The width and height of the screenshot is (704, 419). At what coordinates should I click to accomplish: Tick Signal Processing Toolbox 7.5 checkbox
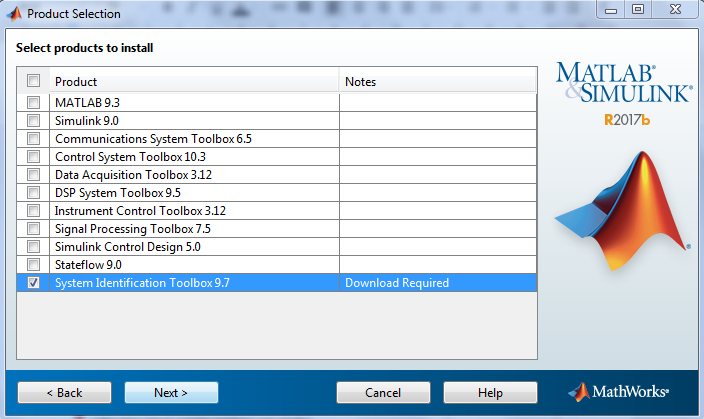point(33,229)
